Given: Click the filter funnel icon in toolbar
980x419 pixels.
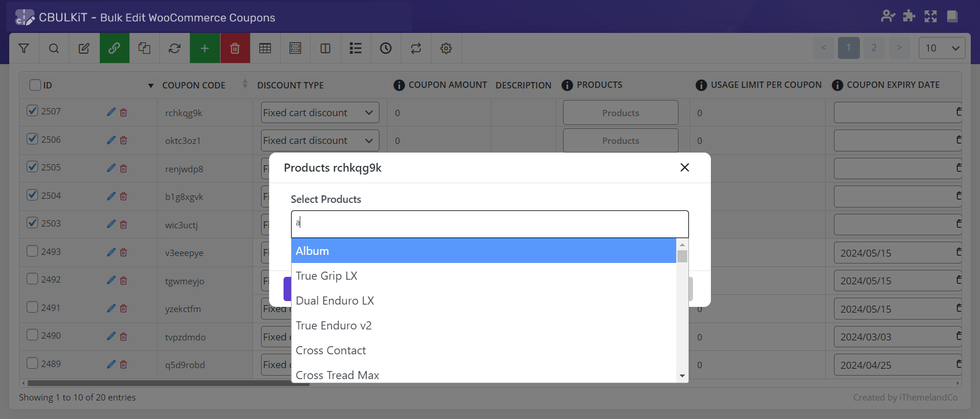Looking at the screenshot, I should tap(24, 49).
